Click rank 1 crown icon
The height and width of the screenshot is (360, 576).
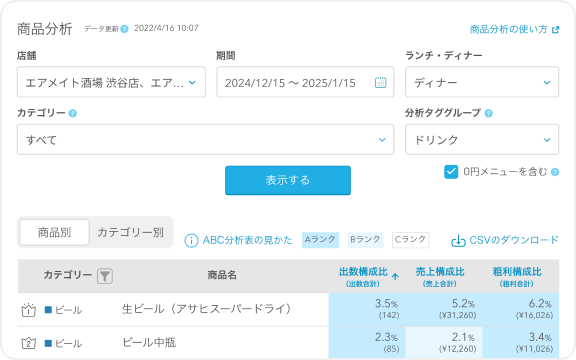pyautogui.click(x=28, y=310)
